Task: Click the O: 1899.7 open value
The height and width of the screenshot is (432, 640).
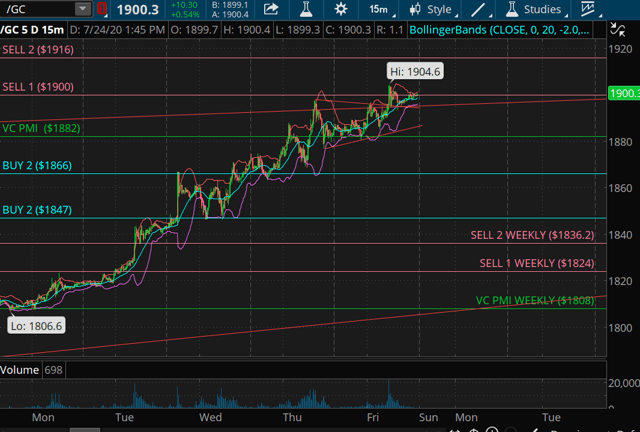Action: point(194,30)
